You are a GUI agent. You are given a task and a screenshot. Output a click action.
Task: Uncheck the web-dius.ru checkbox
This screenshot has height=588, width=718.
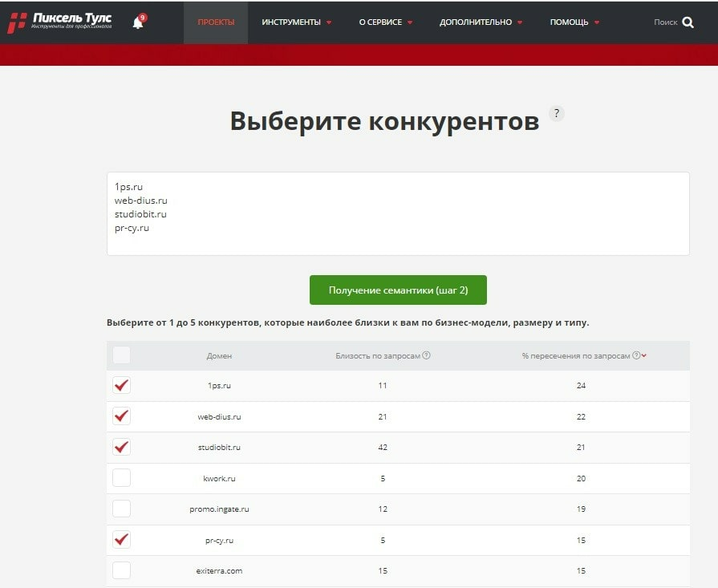pyautogui.click(x=121, y=416)
